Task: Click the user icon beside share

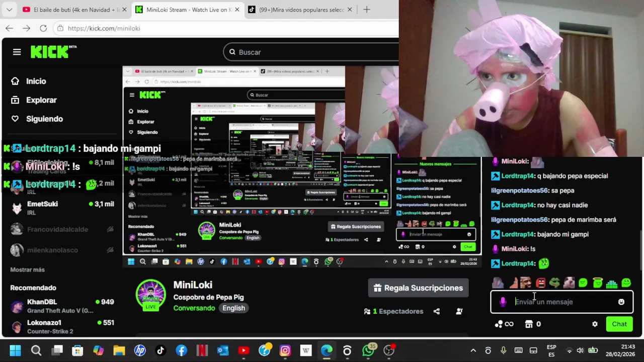Action: [x=459, y=311]
